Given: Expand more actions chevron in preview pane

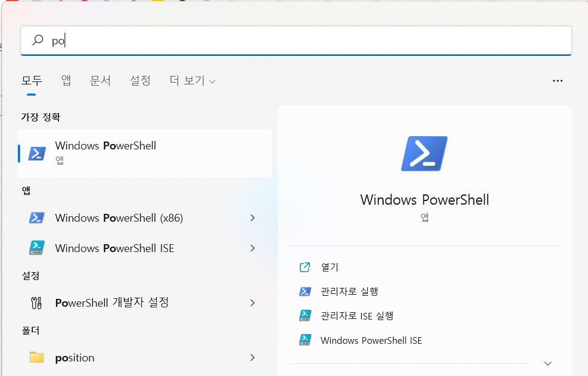Looking at the screenshot, I should tap(548, 364).
